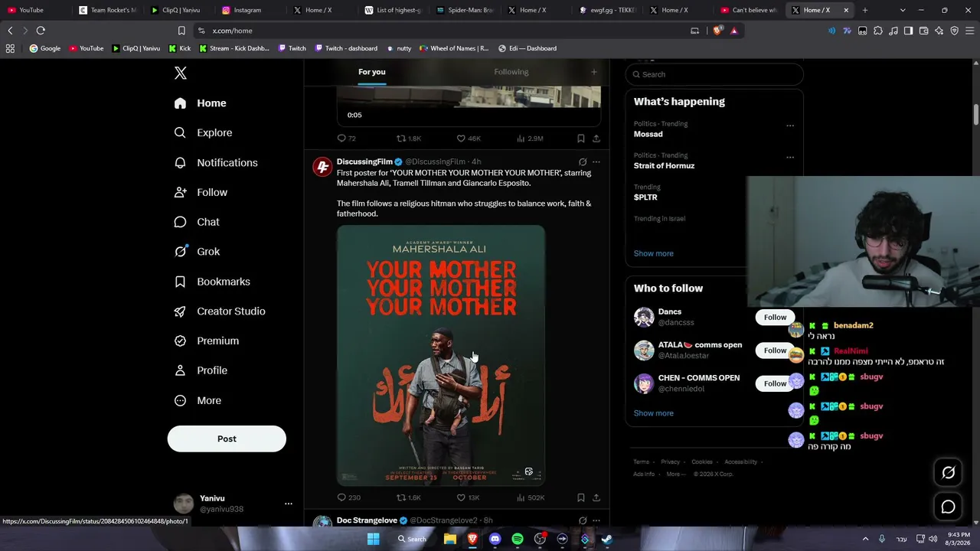Open the more menu on DiscussingFilm post
980x551 pixels.
596,162
